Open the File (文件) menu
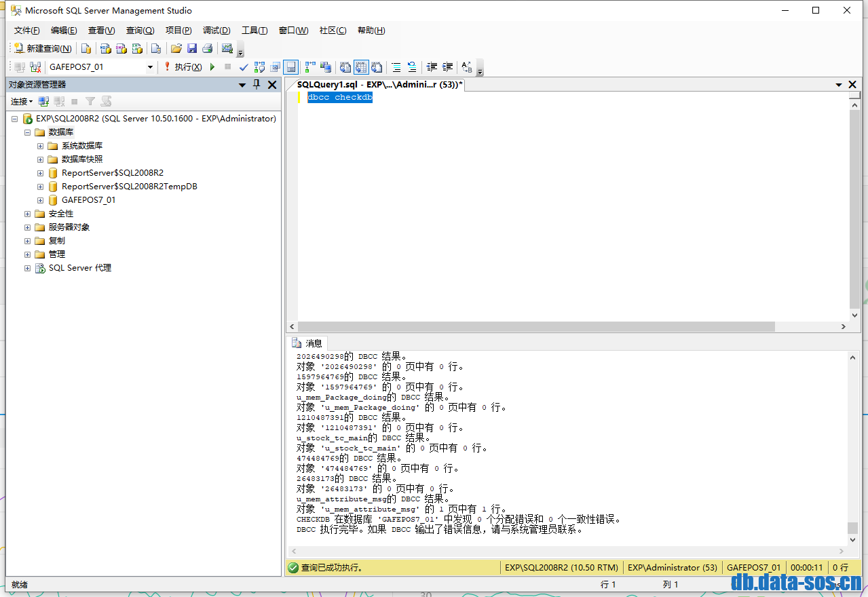 point(27,31)
